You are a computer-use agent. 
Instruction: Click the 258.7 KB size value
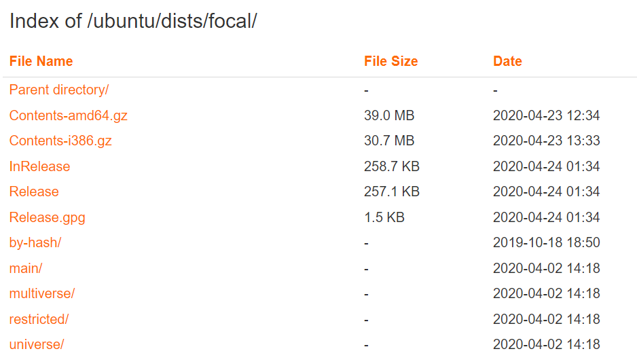coord(392,166)
